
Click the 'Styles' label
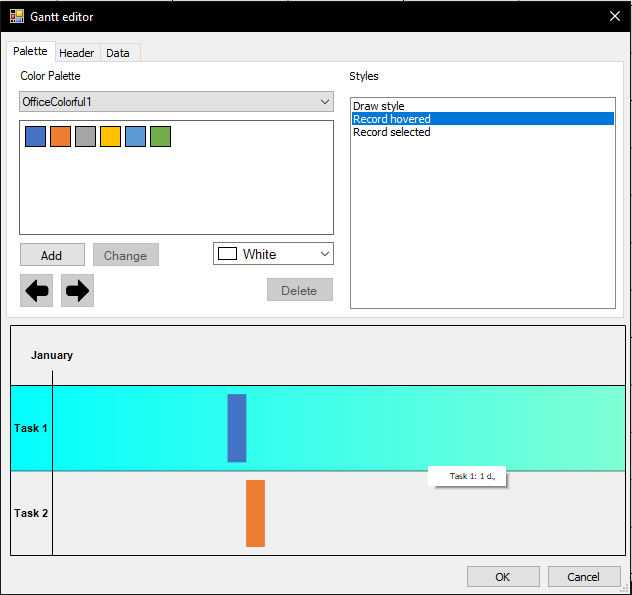(364, 76)
